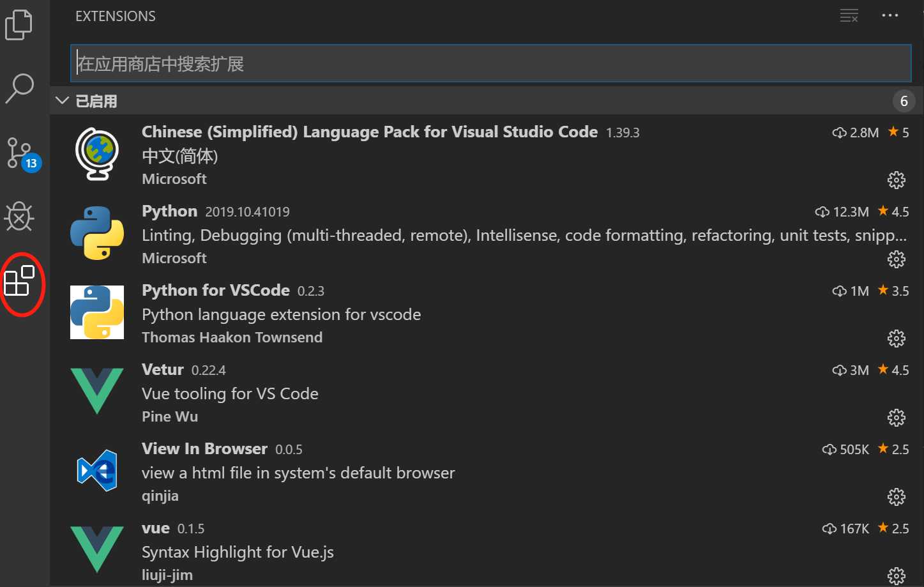Open Source Control with 13 changes
Viewport: 924px width, 587px height.
coord(23,155)
